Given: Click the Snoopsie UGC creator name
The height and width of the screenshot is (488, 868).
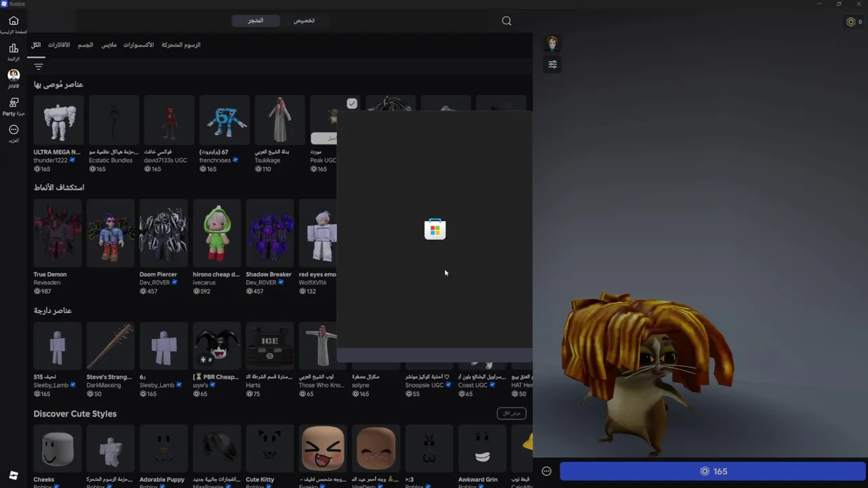Looking at the screenshot, I should (425, 385).
